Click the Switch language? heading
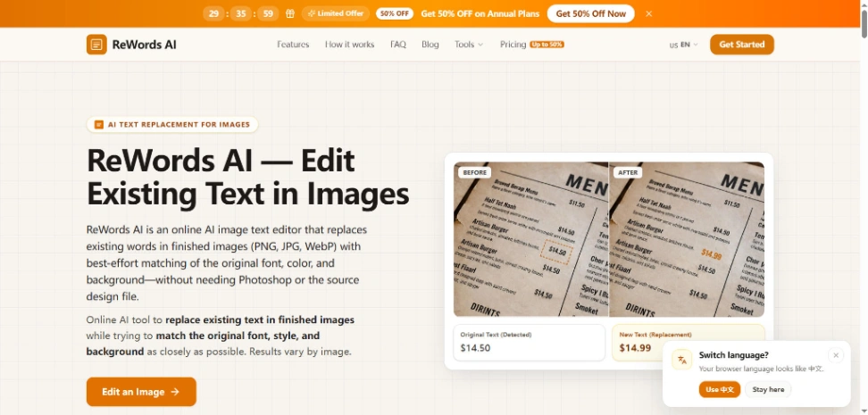868x415 pixels. click(x=733, y=355)
